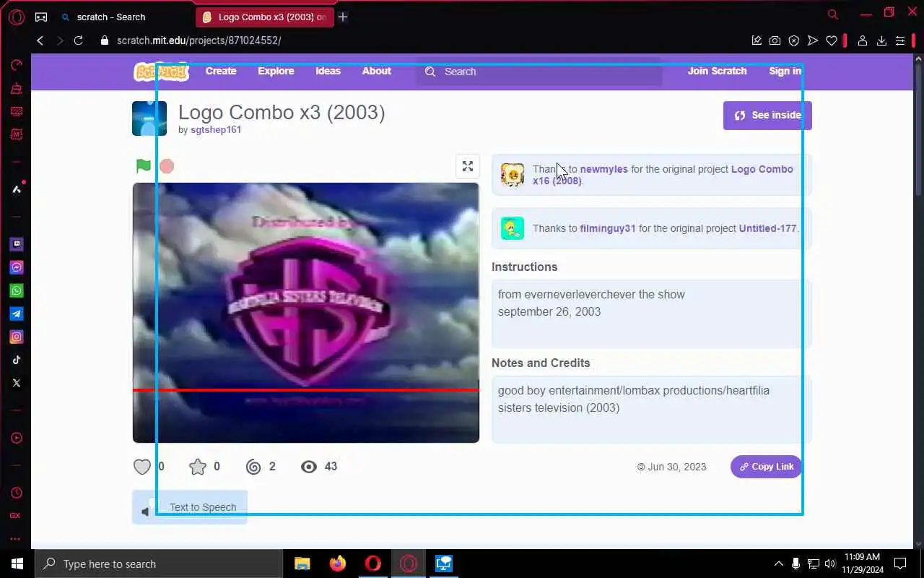Open X (Twitter) in the sidebar
The height and width of the screenshot is (578, 924).
16,383
